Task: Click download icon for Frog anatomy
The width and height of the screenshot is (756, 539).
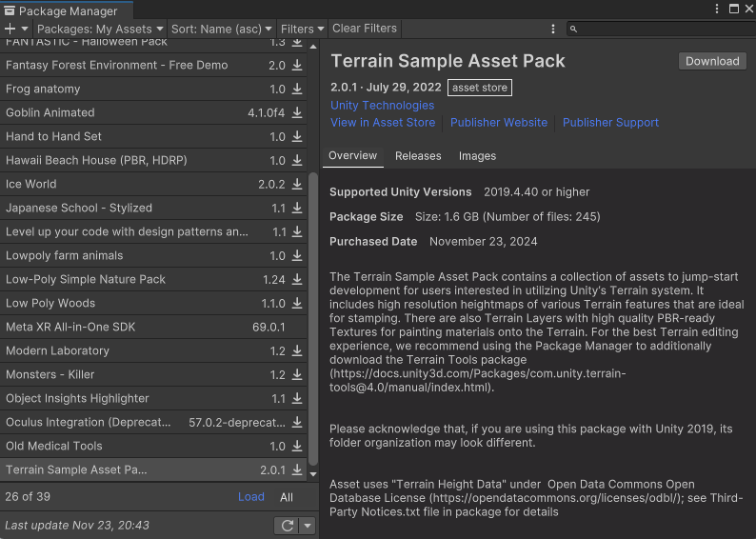Action: (x=297, y=90)
